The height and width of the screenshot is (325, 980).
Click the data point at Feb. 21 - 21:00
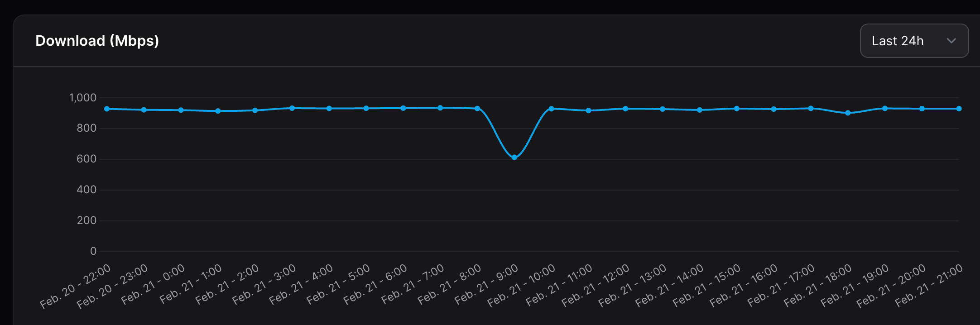coord(959,109)
